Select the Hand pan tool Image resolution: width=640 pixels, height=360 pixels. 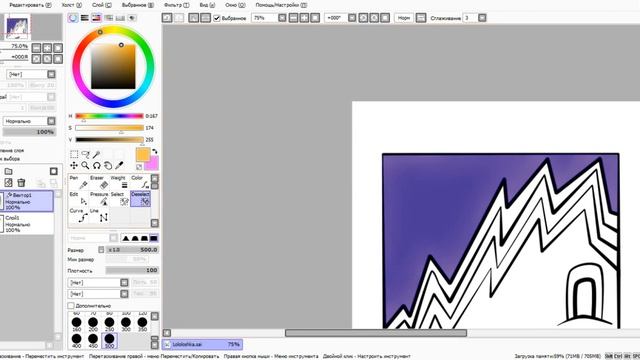point(108,165)
